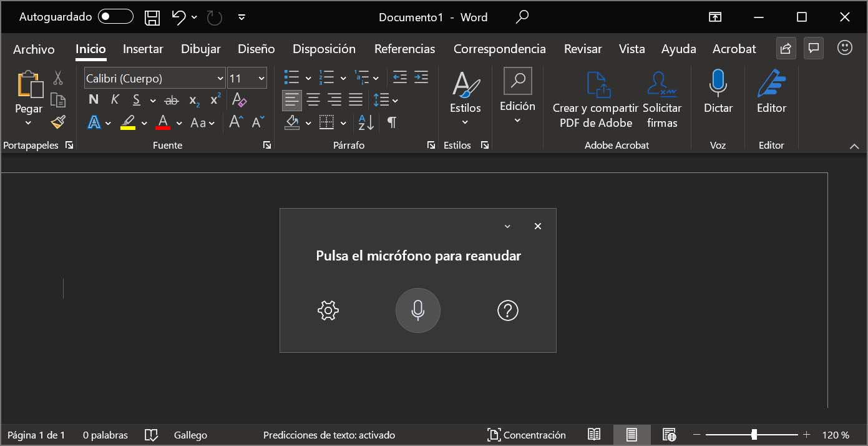Image resolution: width=868 pixels, height=446 pixels.
Task: Open the search magnifier in title bar
Action: pos(522,17)
